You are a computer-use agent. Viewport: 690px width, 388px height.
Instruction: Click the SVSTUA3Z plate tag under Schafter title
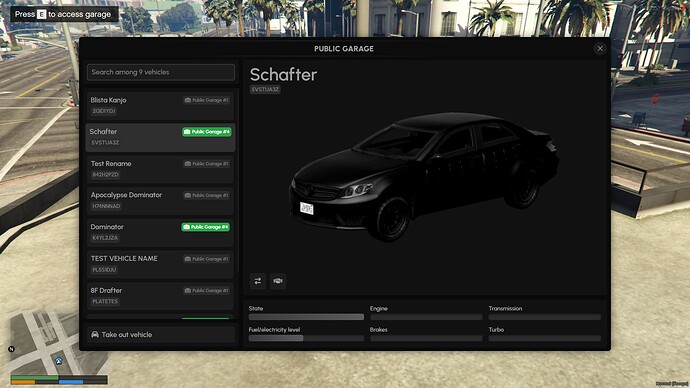(265, 90)
